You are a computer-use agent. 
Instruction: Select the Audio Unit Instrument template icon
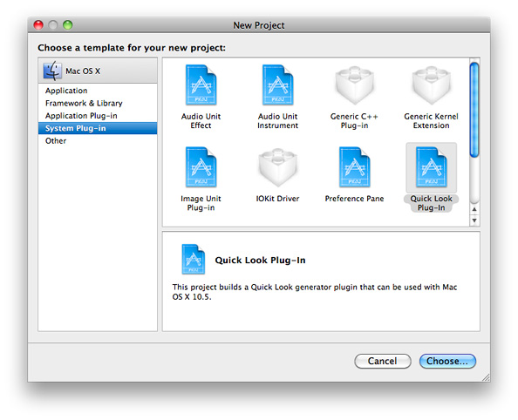pyautogui.click(x=277, y=85)
